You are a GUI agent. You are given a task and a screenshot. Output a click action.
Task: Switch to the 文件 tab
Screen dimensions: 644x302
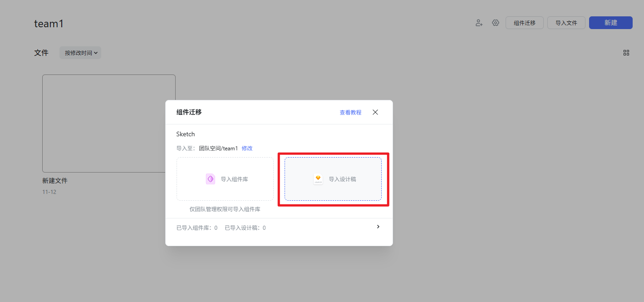point(41,53)
